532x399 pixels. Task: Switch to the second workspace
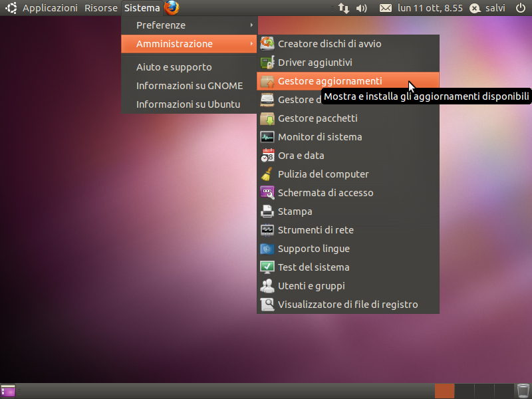pos(464,391)
